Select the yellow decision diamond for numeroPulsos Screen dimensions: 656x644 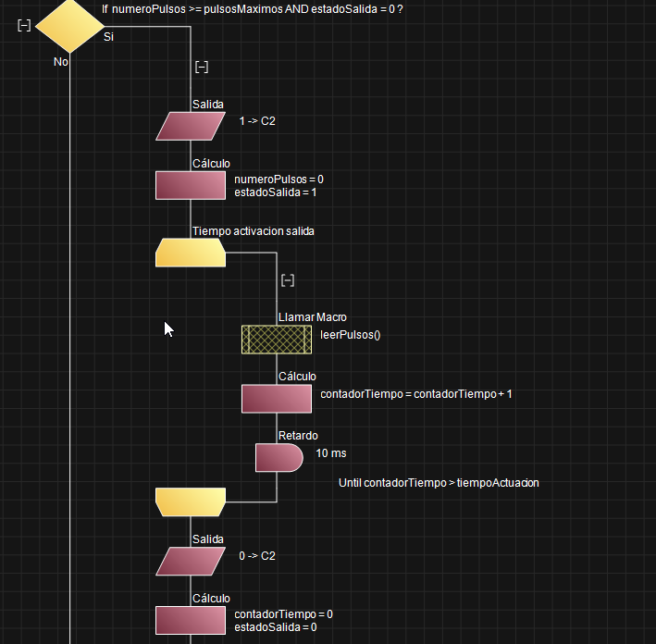(70, 26)
